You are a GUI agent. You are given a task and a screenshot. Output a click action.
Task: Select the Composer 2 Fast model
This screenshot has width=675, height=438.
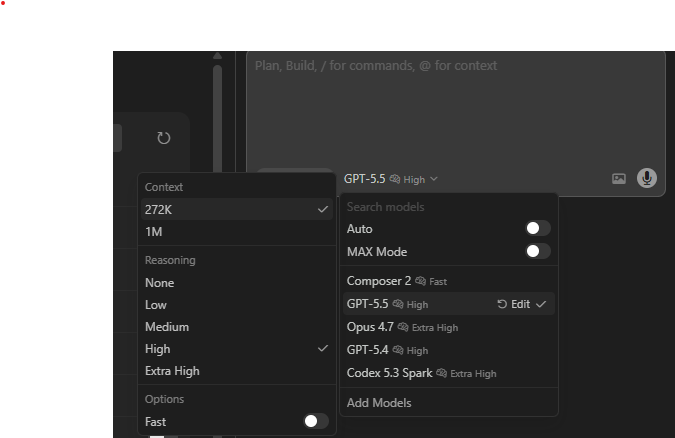pos(449,281)
